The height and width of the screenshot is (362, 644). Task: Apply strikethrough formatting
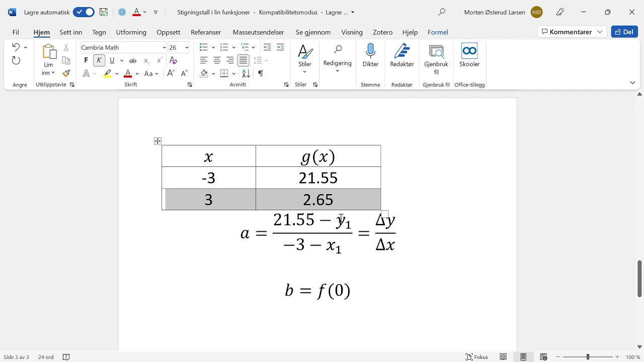coord(133,60)
